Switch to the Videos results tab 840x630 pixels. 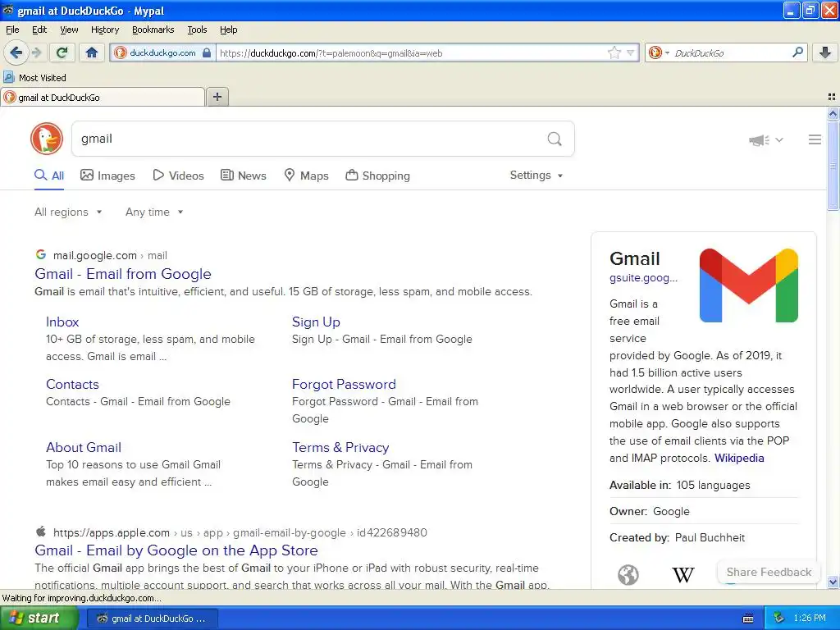coord(178,176)
